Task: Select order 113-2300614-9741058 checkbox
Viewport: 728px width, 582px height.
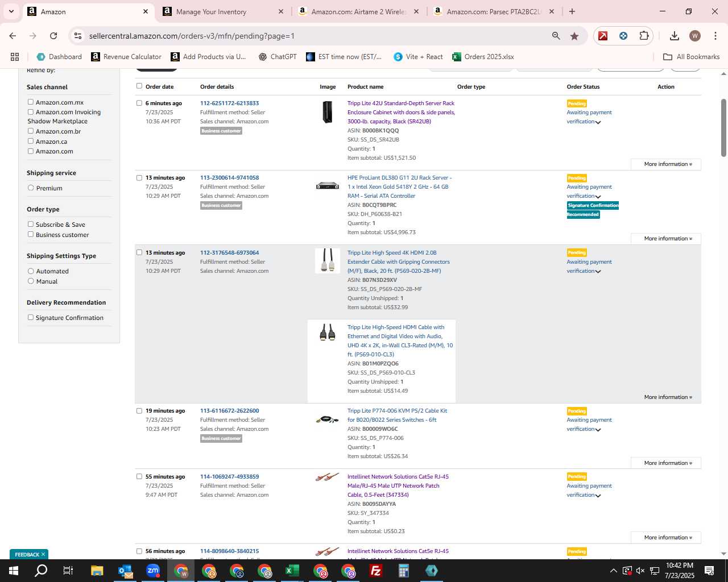Action: [139, 178]
